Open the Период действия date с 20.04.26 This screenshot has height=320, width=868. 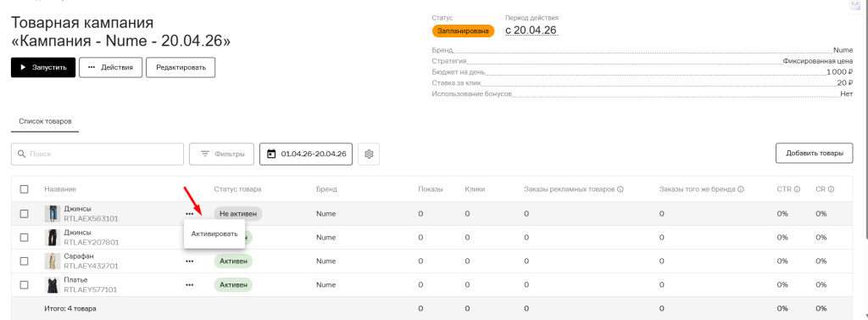point(531,30)
